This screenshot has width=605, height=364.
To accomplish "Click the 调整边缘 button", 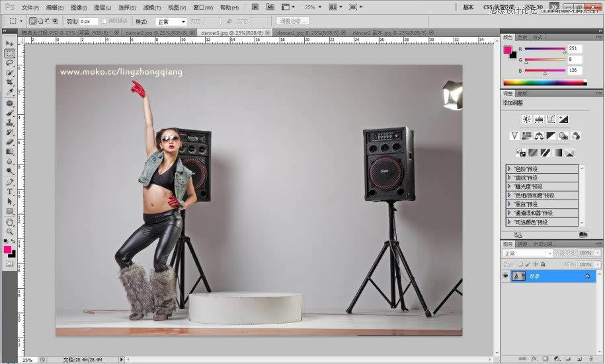I will click(294, 21).
